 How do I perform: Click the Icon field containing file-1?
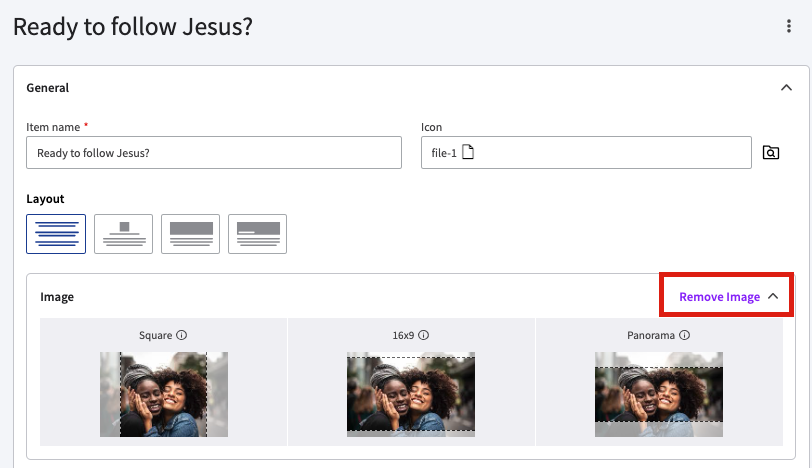coord(585,153)
